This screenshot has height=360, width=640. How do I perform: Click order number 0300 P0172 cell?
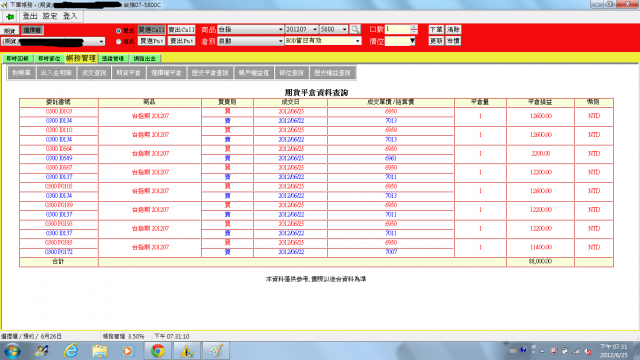click(58, 252)
